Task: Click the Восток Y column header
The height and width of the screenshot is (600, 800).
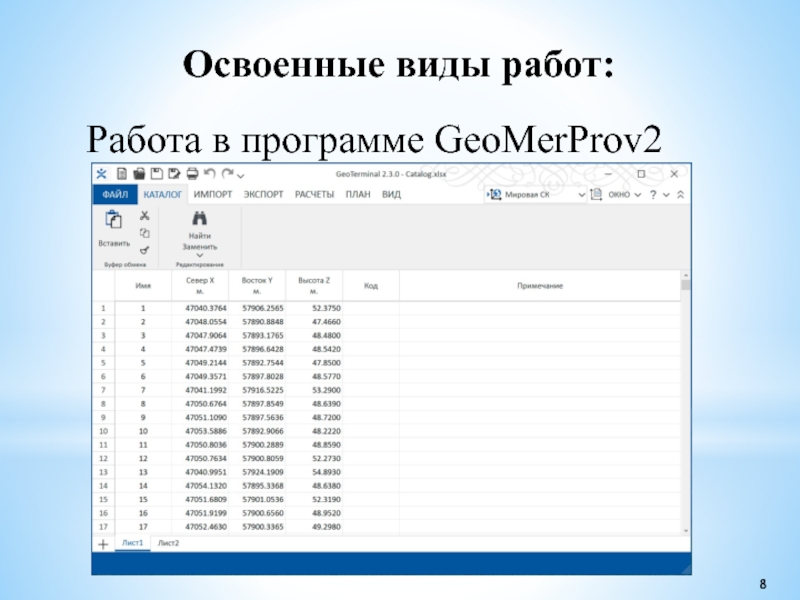Action: coord(257,286)
